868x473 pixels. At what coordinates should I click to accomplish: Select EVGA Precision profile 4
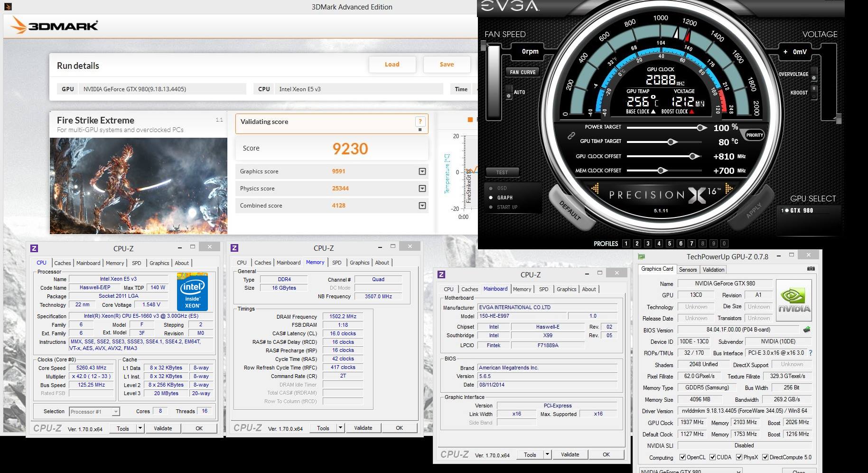659,244
